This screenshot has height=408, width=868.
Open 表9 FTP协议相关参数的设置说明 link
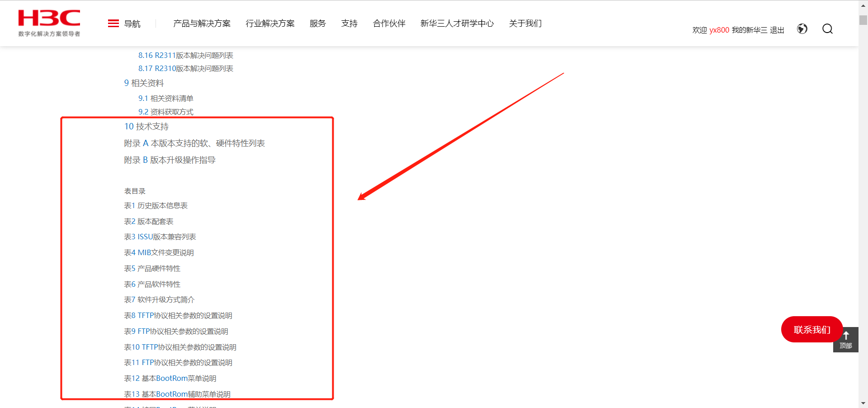(x=176, y=331)
